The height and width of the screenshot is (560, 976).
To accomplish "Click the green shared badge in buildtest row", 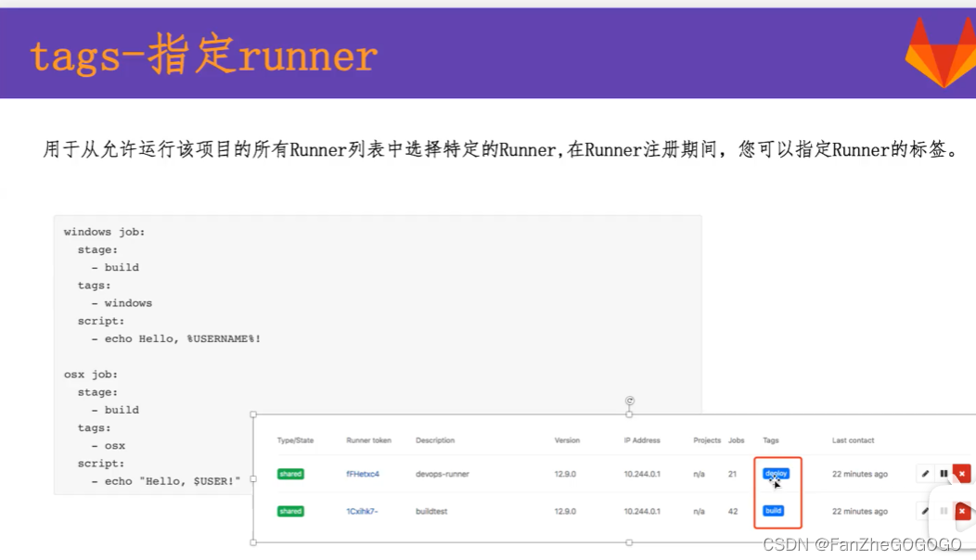I will click(290, 512).
